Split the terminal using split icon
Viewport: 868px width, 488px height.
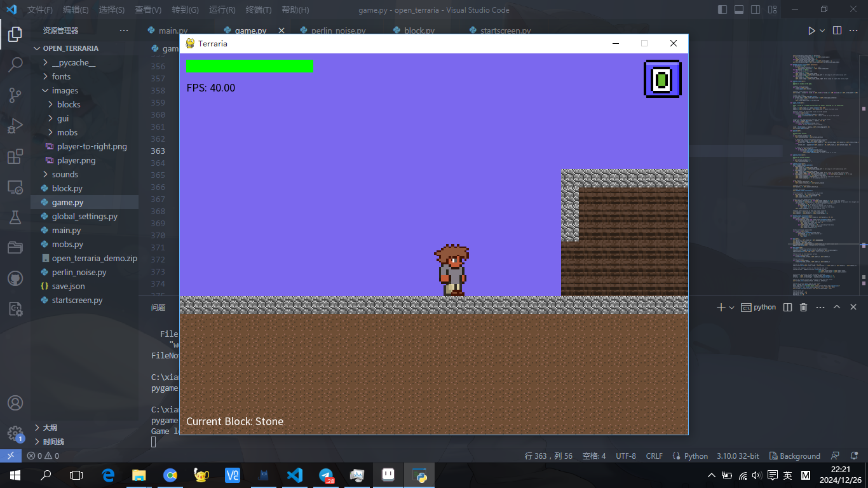pos(787,308)
